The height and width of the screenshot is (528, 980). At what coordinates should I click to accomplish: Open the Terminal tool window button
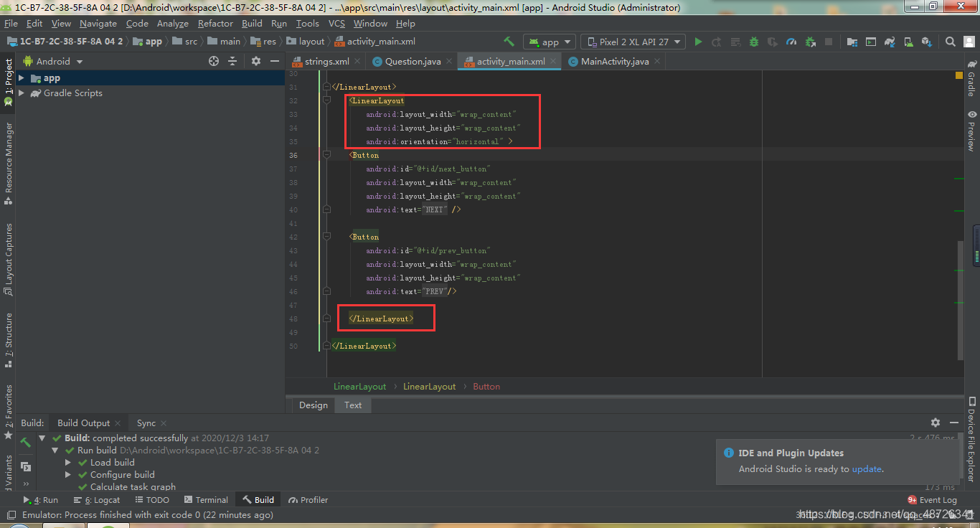[x=206, y=500]
